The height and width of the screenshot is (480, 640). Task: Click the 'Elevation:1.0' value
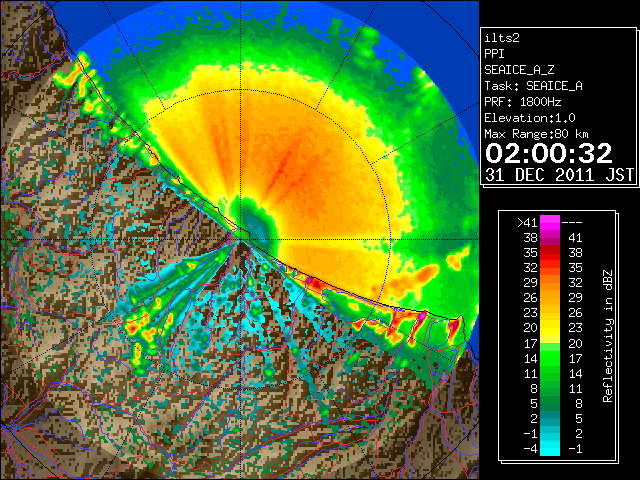530,118
